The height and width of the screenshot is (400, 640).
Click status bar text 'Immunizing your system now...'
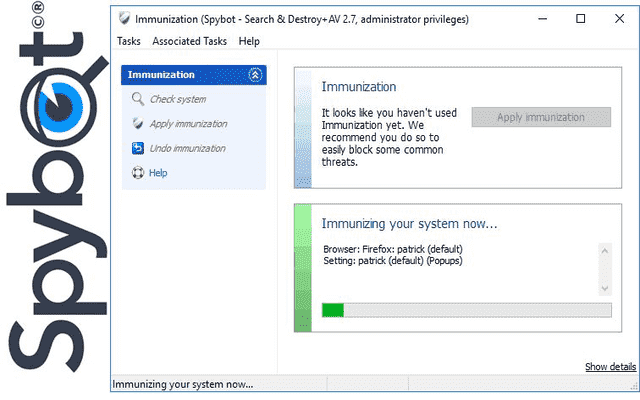click(182, 384)
